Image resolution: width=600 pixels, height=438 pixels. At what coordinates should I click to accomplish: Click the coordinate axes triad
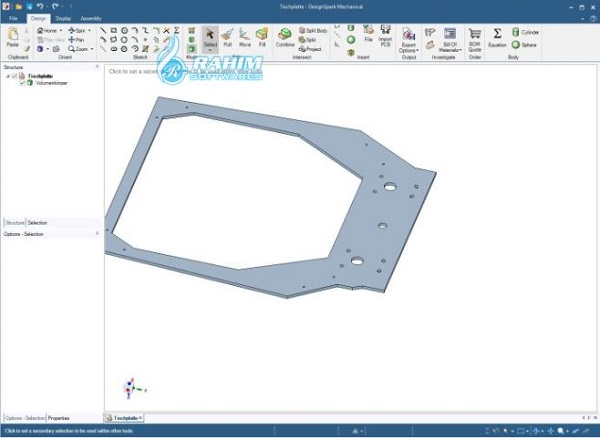133,388
